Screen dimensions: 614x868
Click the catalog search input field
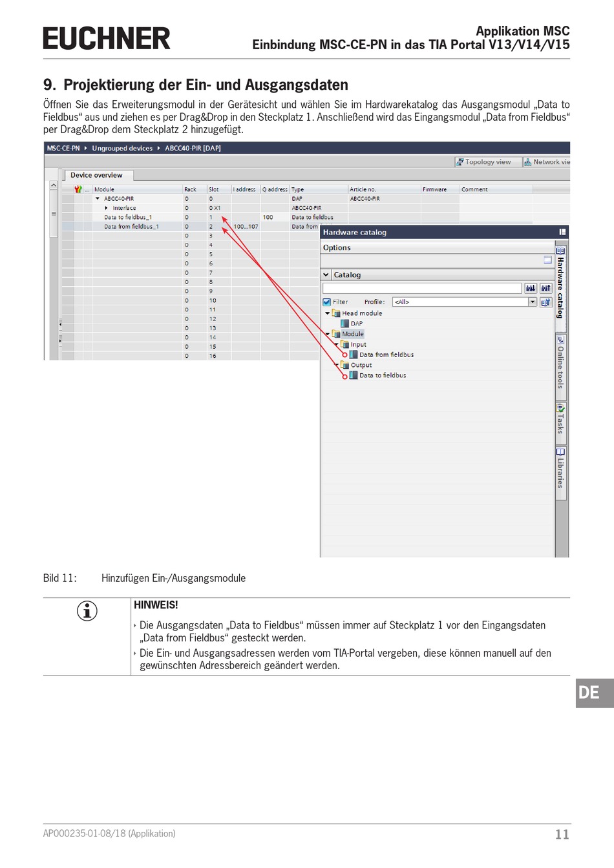tap(422, 288)
